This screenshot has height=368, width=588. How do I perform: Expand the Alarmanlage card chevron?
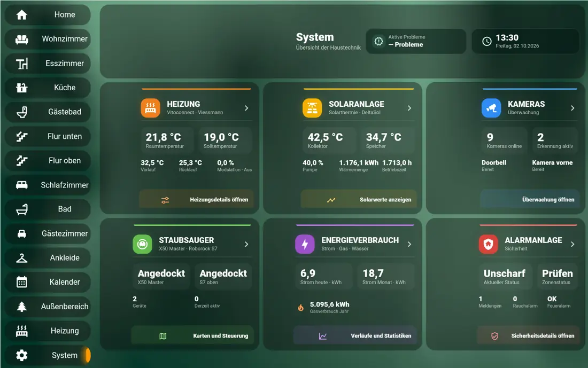point(572,244)
